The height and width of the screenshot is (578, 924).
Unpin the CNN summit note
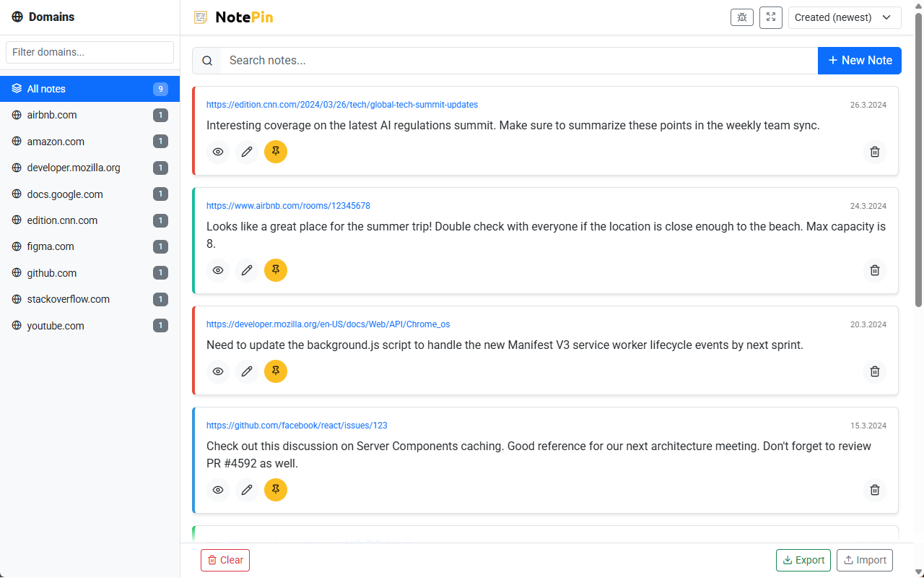point(275,152)
